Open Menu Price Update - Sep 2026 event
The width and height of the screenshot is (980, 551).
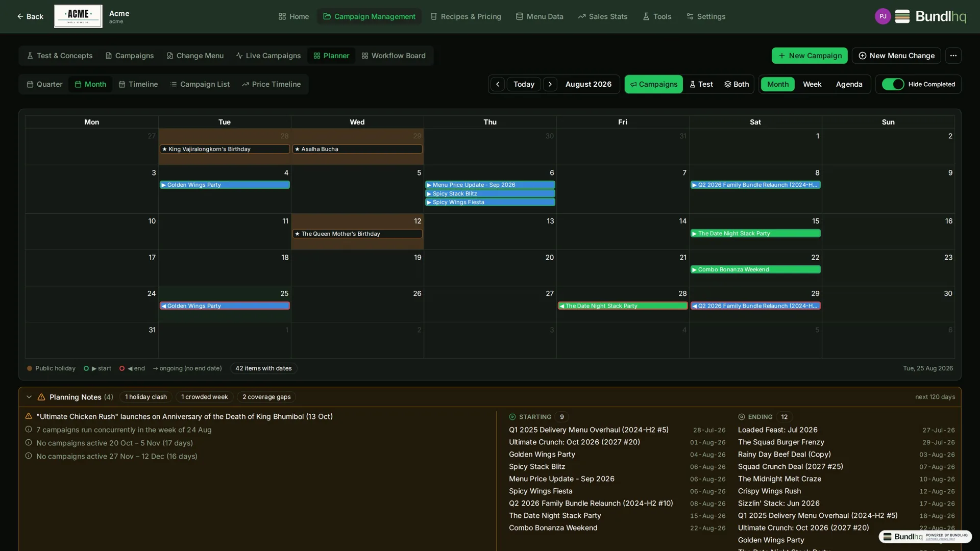pyautogui.click(x=490, y=185)
